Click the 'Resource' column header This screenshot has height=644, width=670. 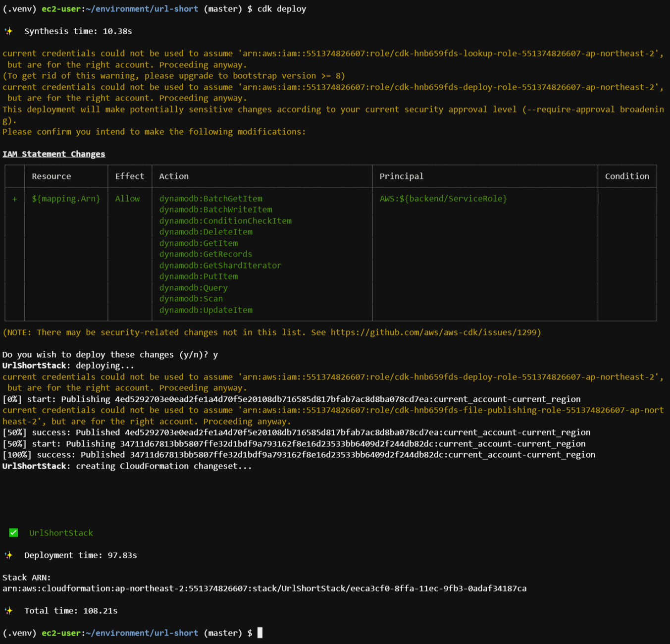(52, 176)
